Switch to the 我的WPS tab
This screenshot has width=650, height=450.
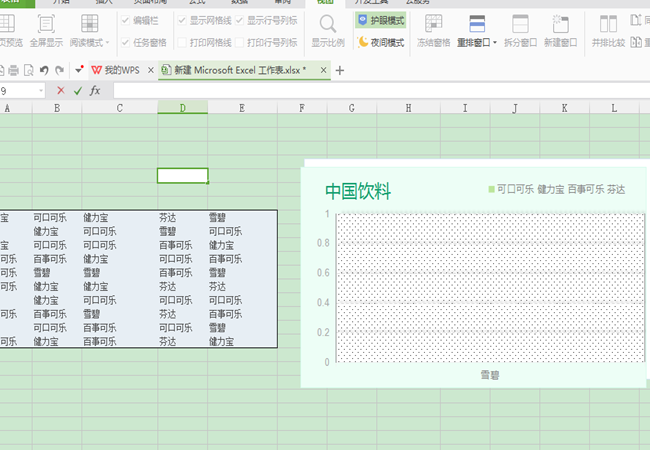point(121,70)
